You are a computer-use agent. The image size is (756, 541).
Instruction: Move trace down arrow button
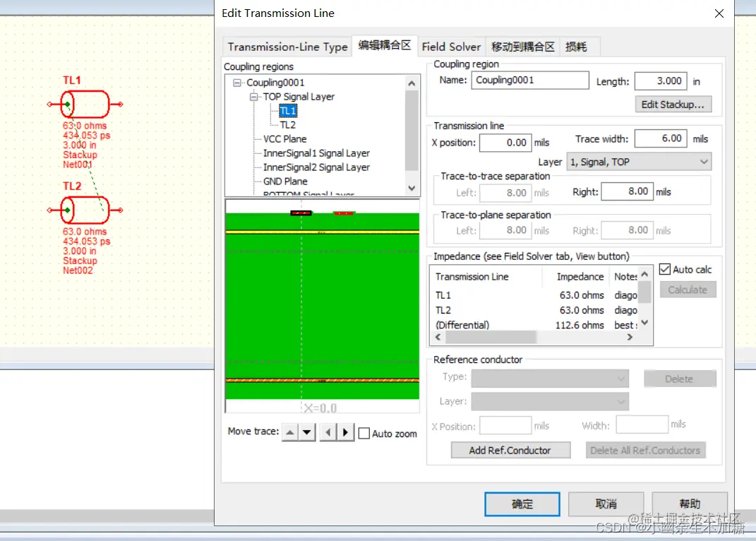tap(306, 432)
